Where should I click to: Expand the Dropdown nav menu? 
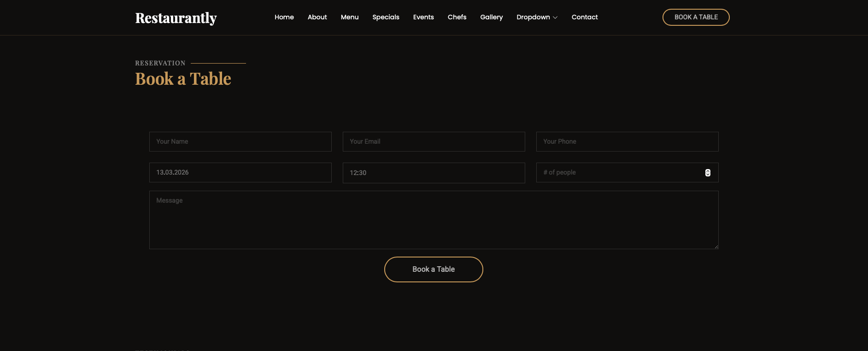tap(533, 17)
